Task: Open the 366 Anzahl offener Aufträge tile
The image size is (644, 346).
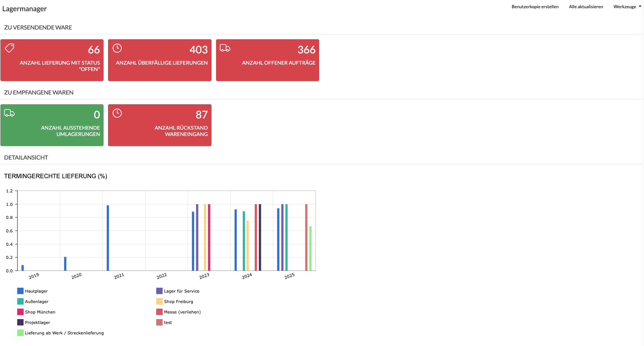Action: click(267, 60)
